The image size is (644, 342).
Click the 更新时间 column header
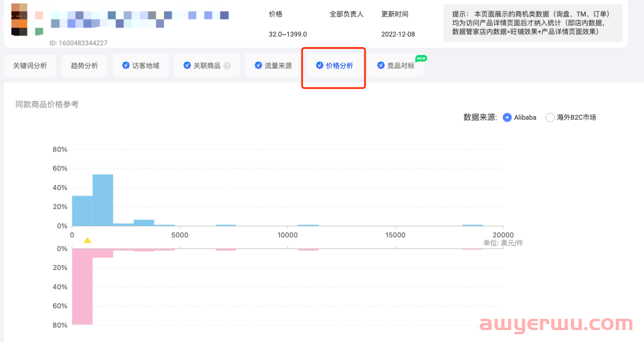(x=395, y=14)
